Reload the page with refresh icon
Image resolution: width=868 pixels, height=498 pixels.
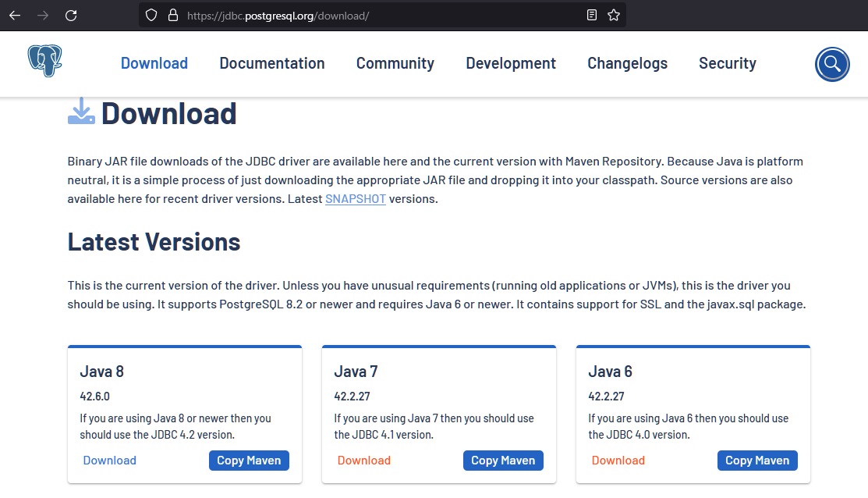point(71,15)
